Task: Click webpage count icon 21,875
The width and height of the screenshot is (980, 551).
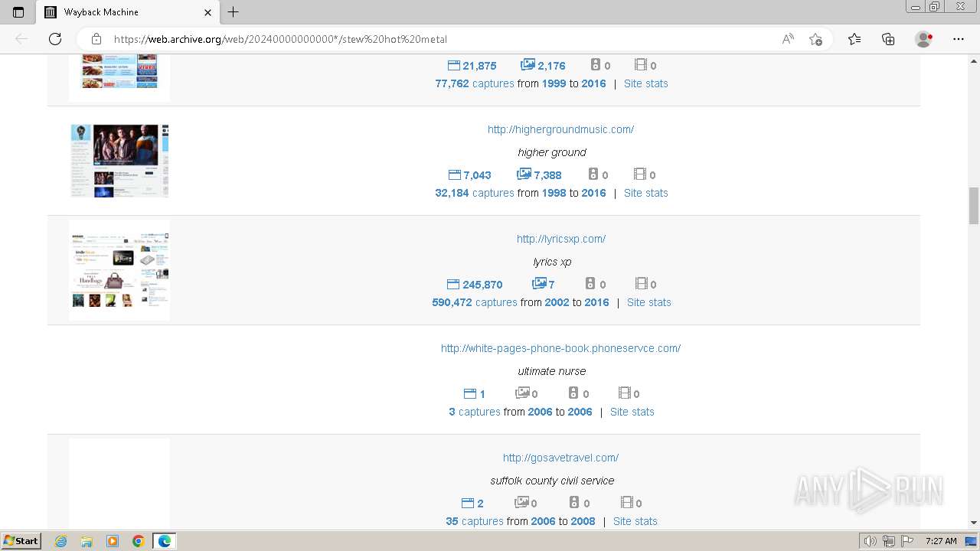Action: pos(454,65)
